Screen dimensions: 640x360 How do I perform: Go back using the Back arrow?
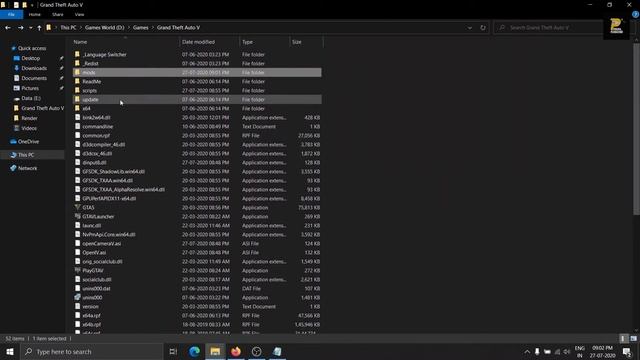[8, 28]
